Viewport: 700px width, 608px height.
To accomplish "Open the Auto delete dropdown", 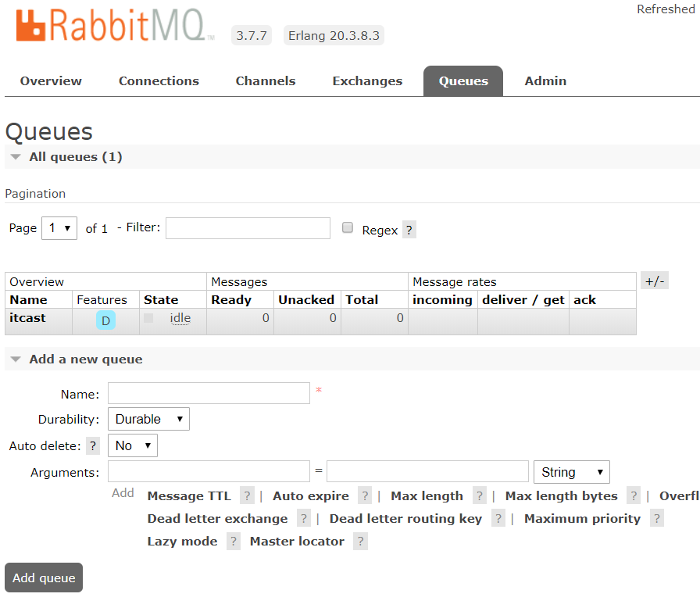I will click(133, 445).
